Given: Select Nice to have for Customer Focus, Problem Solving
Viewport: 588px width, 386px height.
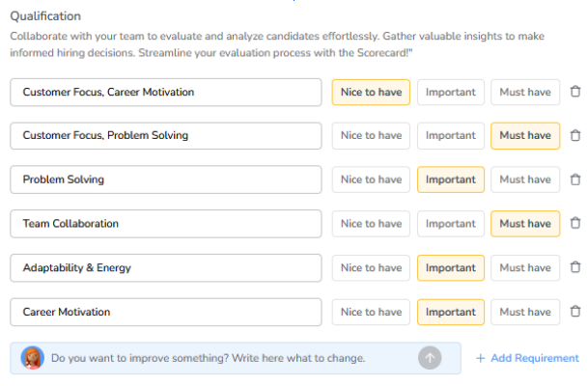Looking at the screenshot, I should (371, 136).
